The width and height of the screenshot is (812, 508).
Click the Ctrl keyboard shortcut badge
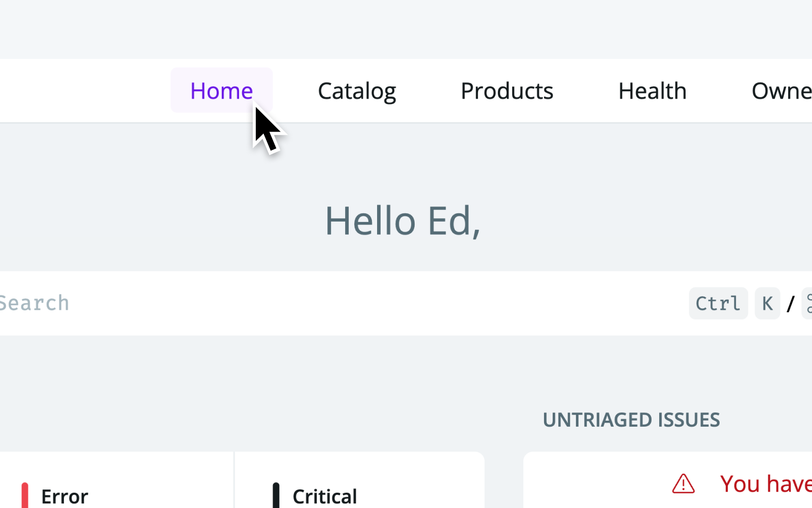pyautogui.click(x=718, y=303)
